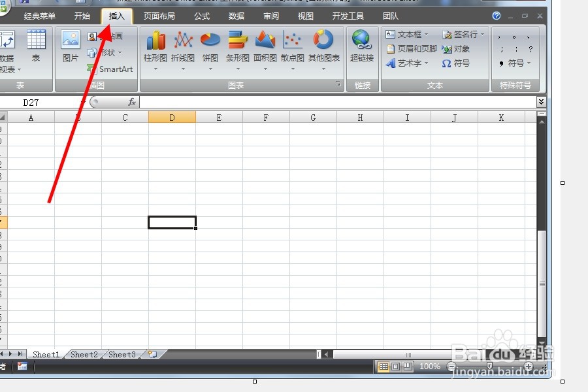Open the 团队 tab
The width and height of the screenshot is (588, 392).
pos(391,16)
